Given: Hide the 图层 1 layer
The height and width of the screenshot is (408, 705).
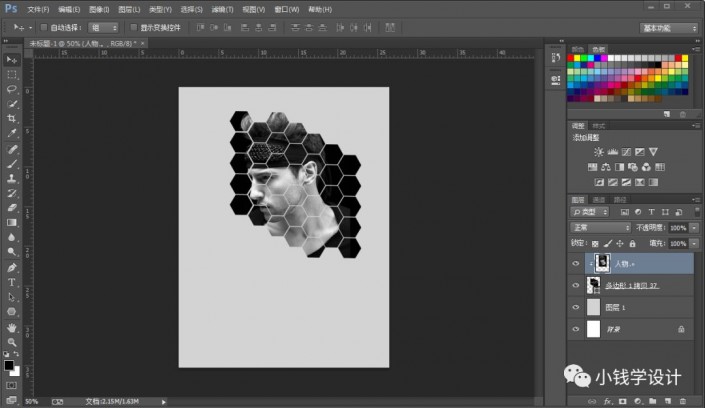Looking at the screenshot, I should [x=575, y=307].
